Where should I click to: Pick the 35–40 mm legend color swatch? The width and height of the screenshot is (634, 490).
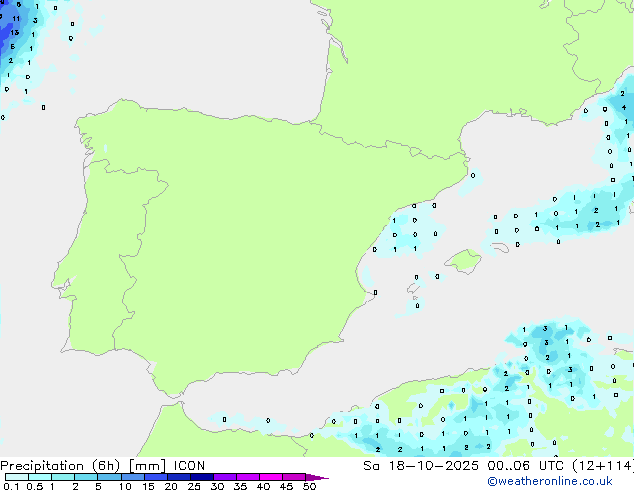247,477
